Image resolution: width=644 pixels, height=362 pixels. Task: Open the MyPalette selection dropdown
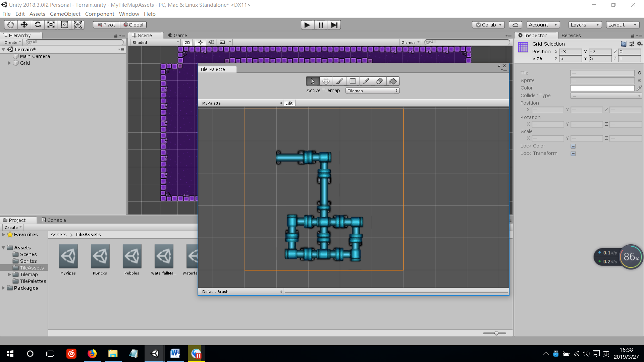pos(241,103)
